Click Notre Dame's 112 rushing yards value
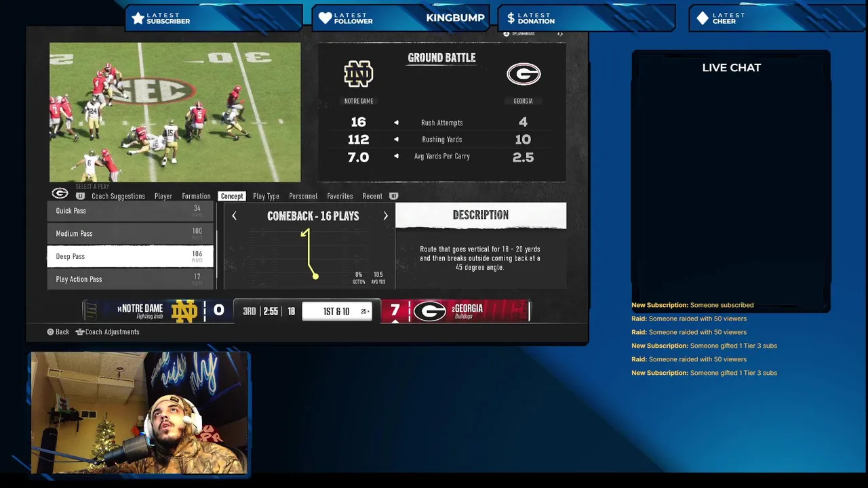Image resolution: width=868 pixels, height=488 pixels. coord(358,140)
